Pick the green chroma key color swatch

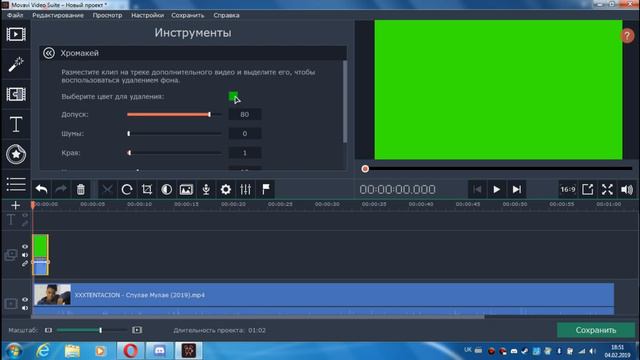point(233,96)
